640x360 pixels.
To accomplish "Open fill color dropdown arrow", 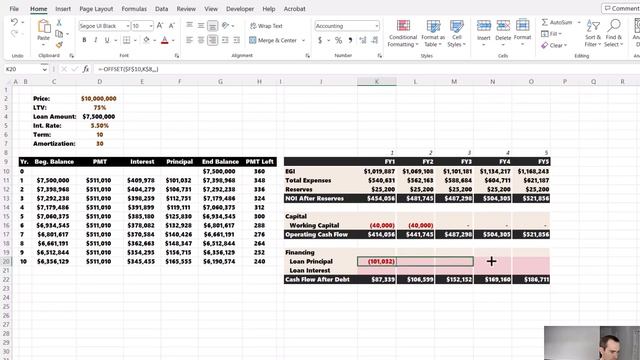I will 155,40.
